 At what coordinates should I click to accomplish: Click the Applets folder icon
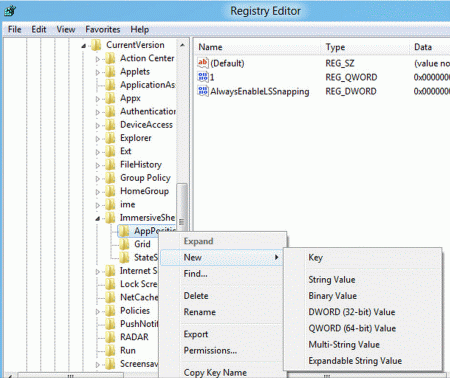(110, 72)
